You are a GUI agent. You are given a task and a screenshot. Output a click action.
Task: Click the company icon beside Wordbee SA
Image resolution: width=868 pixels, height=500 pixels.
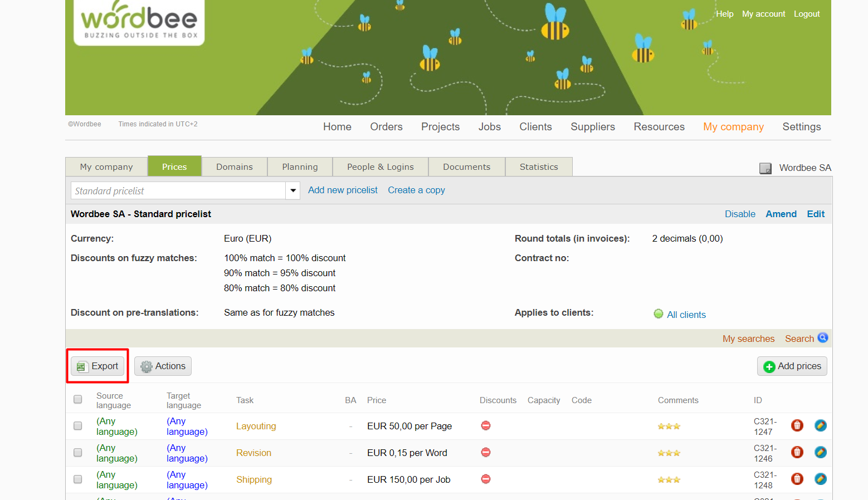[765, 168]
